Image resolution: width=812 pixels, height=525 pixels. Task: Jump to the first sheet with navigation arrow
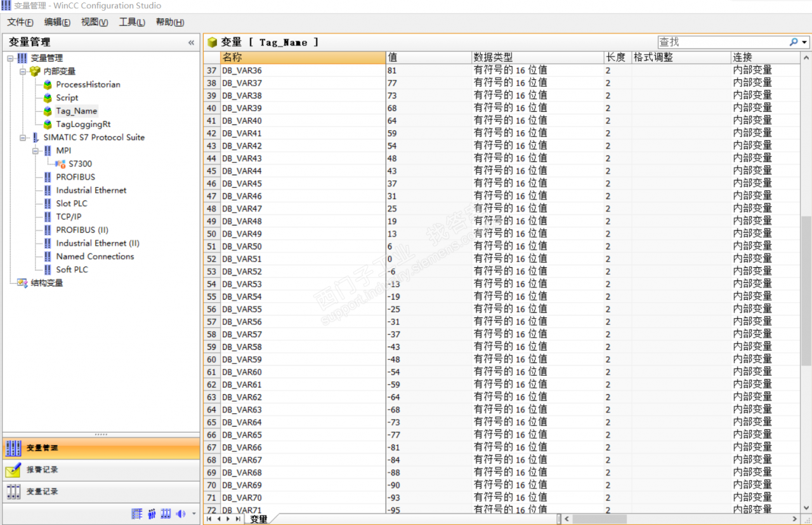(209, 519)
